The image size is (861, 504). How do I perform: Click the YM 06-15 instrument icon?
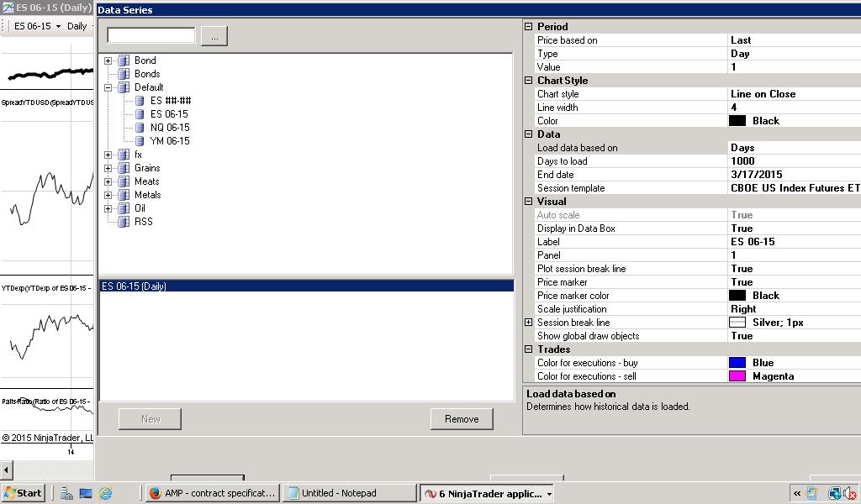pyautogui.click(x=140, y=141)
